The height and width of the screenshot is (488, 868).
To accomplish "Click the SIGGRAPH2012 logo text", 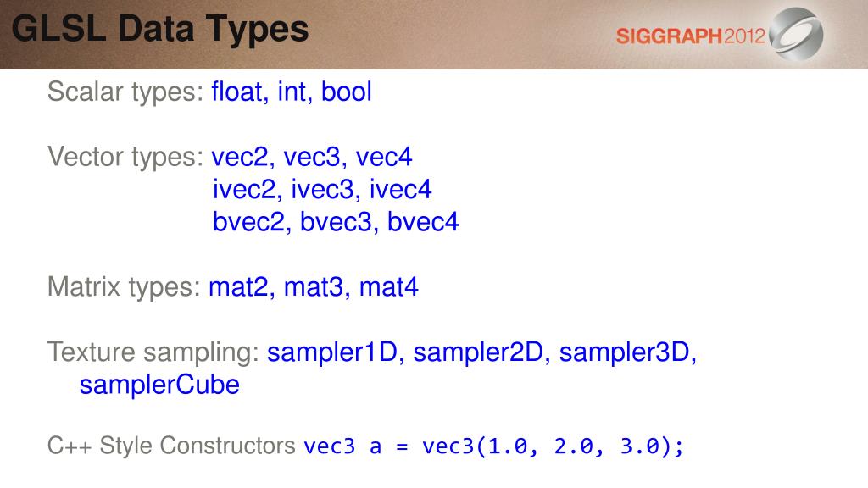I will point(690,36).
